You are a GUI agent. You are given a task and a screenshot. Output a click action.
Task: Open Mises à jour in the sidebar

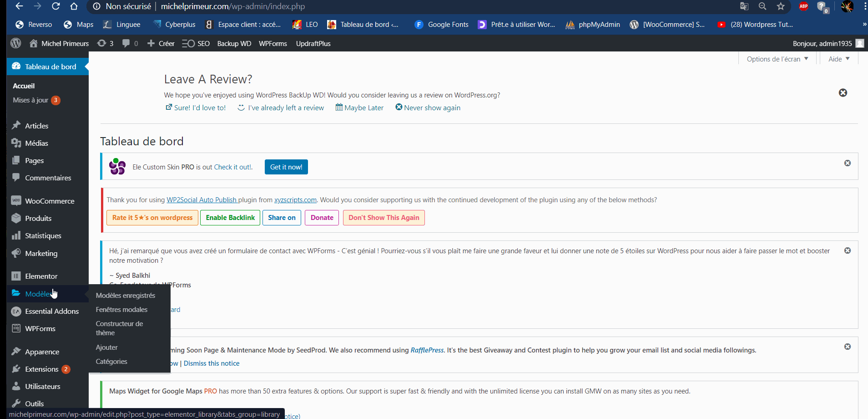[x=36, y=100]
